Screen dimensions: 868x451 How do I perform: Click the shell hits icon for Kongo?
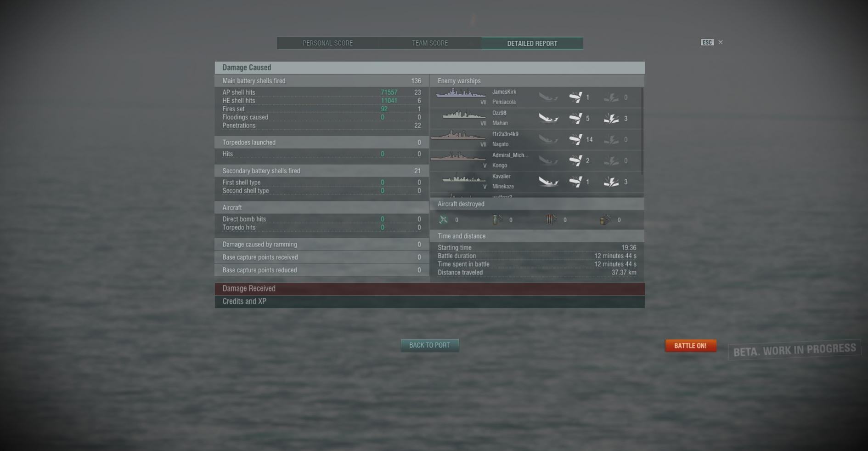(x=575, y=160)
